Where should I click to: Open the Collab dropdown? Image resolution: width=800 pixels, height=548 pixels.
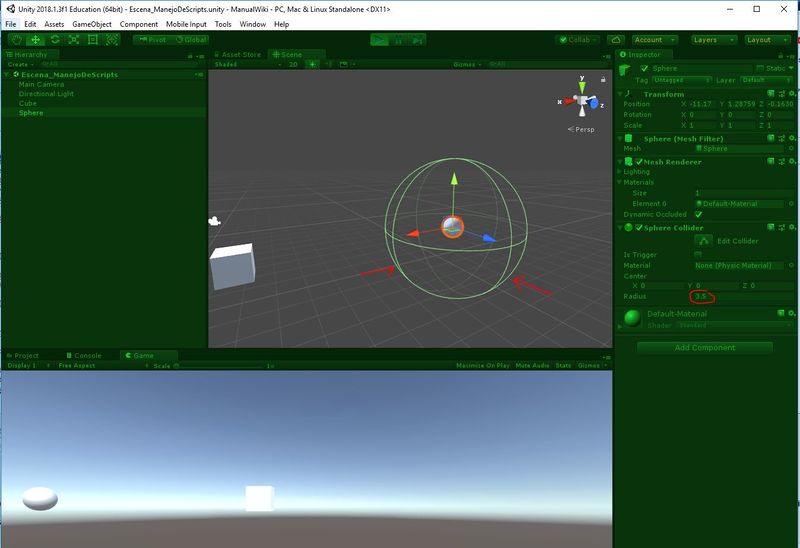point(578,40)
